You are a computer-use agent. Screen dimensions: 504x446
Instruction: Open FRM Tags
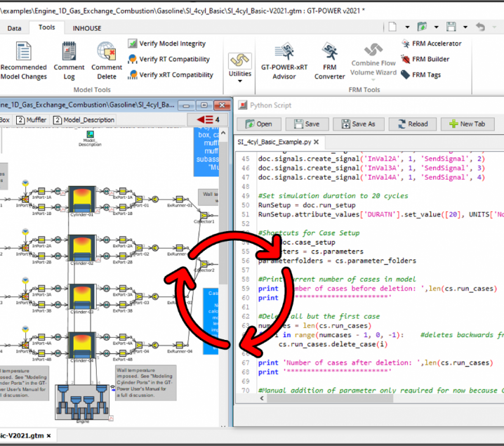coord(420,74)
